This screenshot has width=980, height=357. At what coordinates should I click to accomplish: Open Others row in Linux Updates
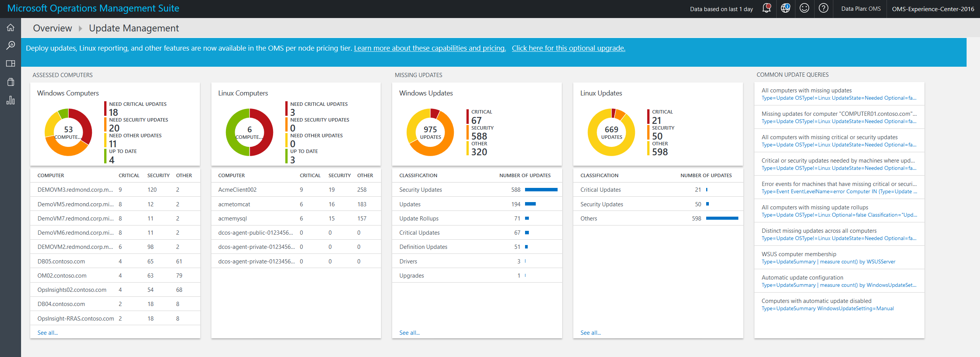(x=658, y=218)
